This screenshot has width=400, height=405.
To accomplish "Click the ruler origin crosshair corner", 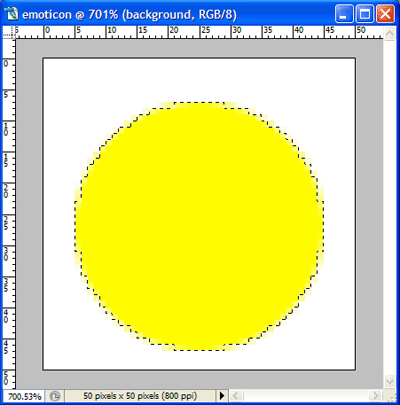I will (9, 33).
